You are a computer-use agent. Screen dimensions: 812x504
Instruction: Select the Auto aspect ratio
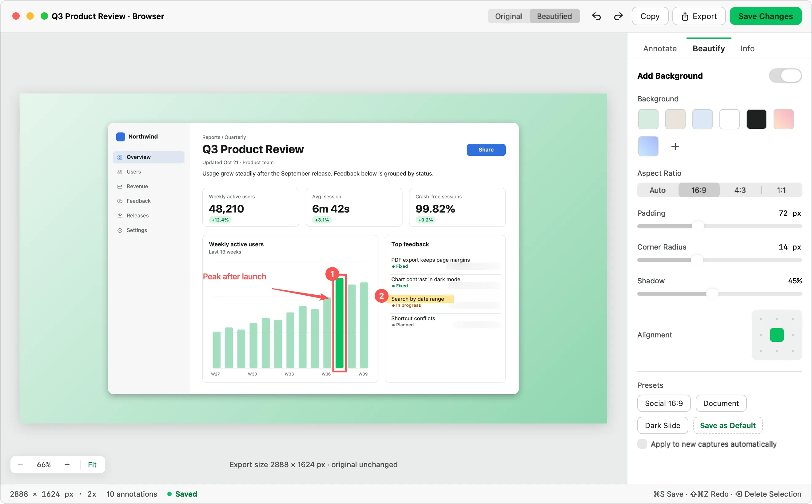(657, 190)
